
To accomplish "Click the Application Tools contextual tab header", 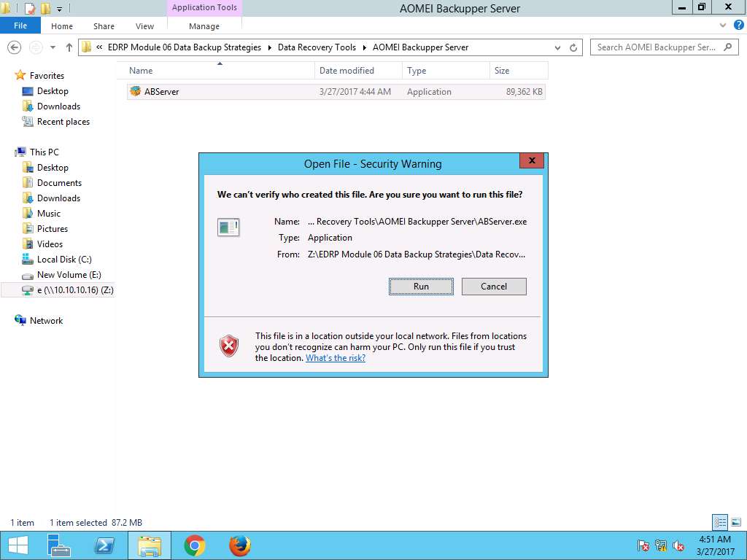I will [204, 7].
